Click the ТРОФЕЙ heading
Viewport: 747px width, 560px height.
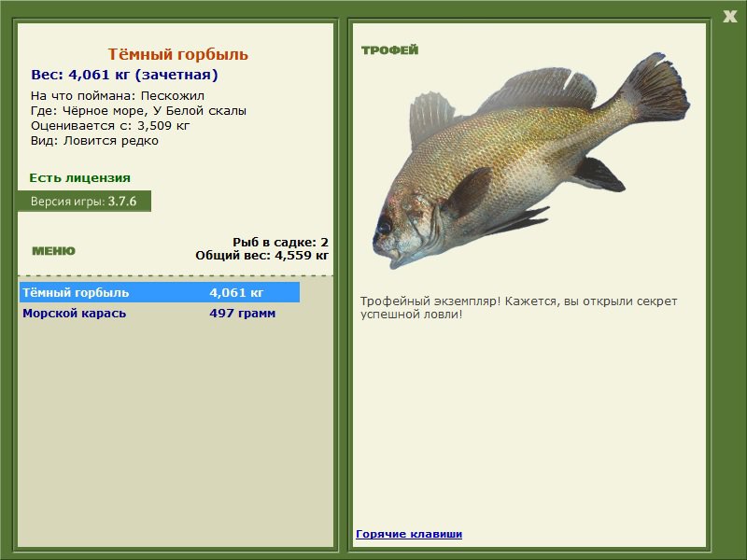[x=389, y=50]
